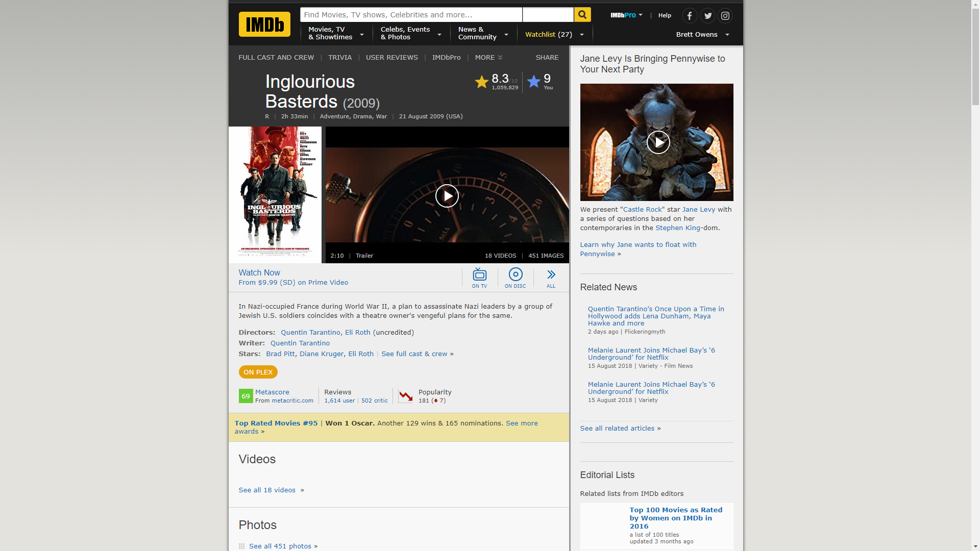The height and width of the screenshot is (551, 980).
Task: Click the popularity trend down icon
Action: click(x=406, y=396)
